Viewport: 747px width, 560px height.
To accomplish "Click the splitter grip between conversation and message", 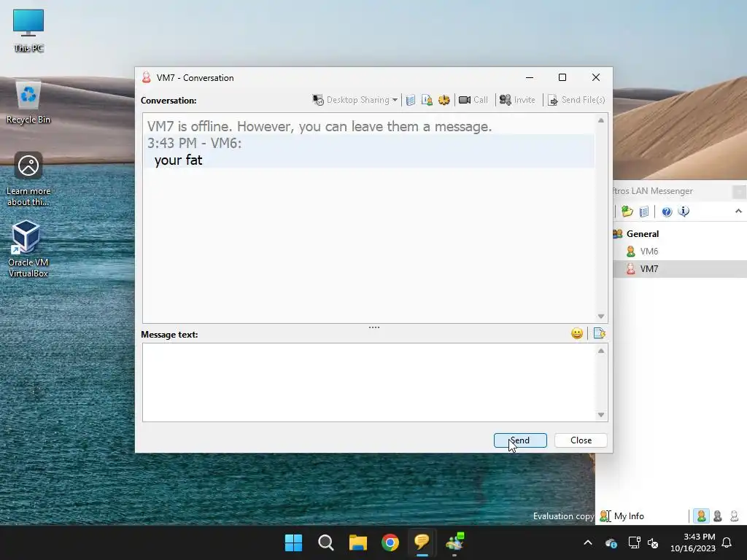I will coord(374,327).
